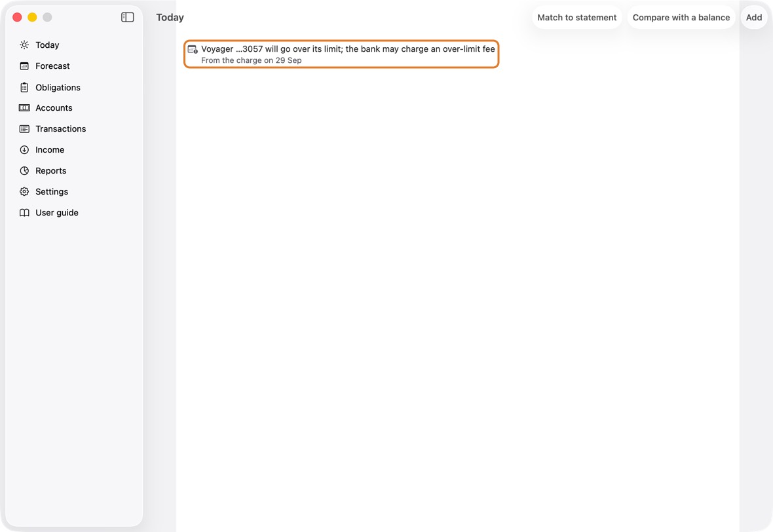Click the Income down-arrow icon

24,150
